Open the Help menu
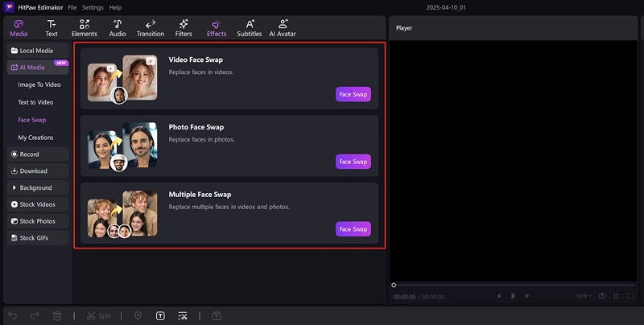The width and height of the screenshot is (644, 325). pyautogui.click(x=115, y=7)
